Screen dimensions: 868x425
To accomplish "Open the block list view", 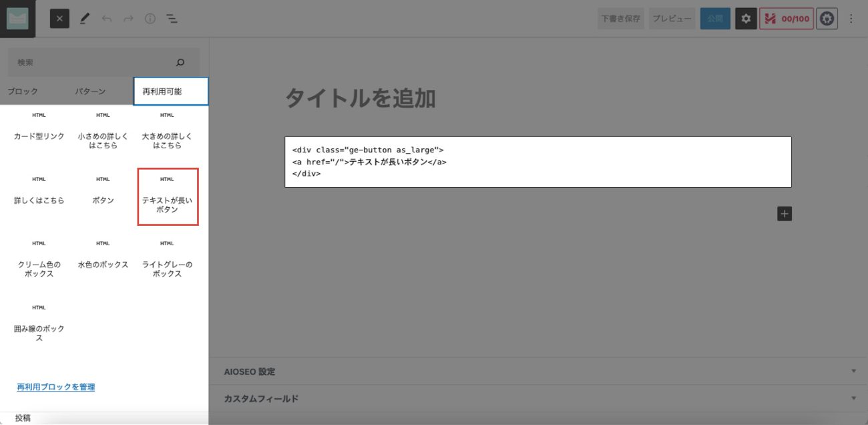I will tap(172, 19).
